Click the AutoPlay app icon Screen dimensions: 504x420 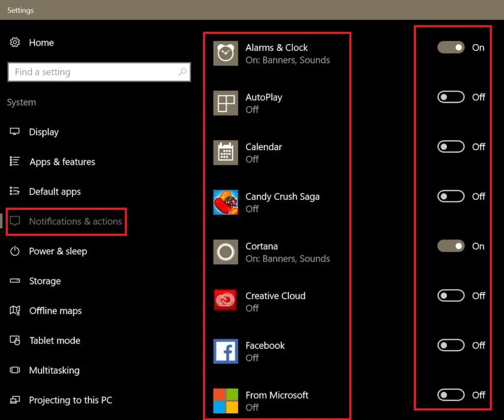(225, 103)
